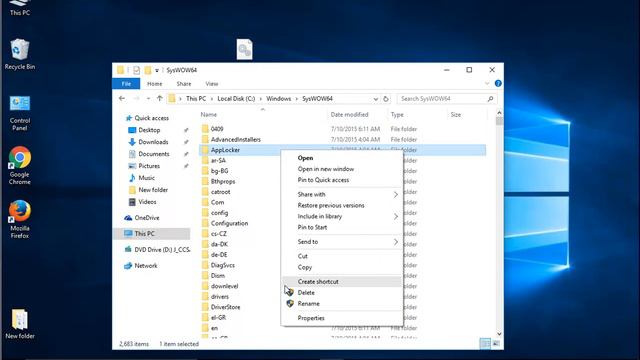Viewport: 640px width, 360px height.
Task: Switch to large icons view layout icon
Action: coord(496,344)
